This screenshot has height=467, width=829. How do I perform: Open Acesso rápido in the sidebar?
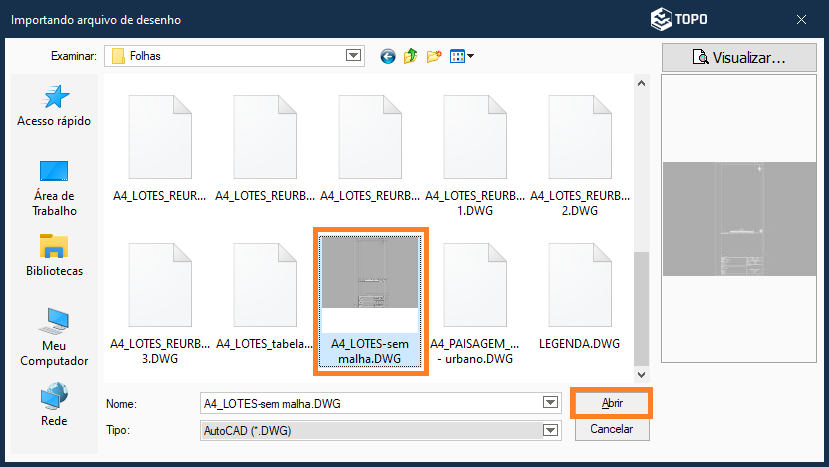[54, 105]
